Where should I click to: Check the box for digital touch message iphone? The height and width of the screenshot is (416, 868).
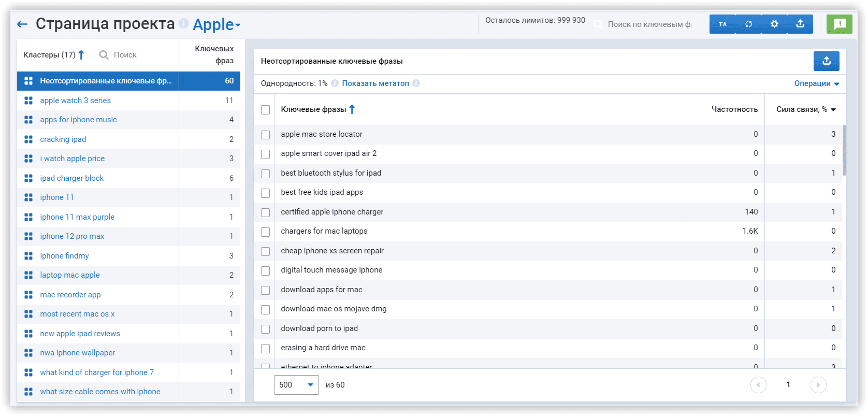[266, 270]
